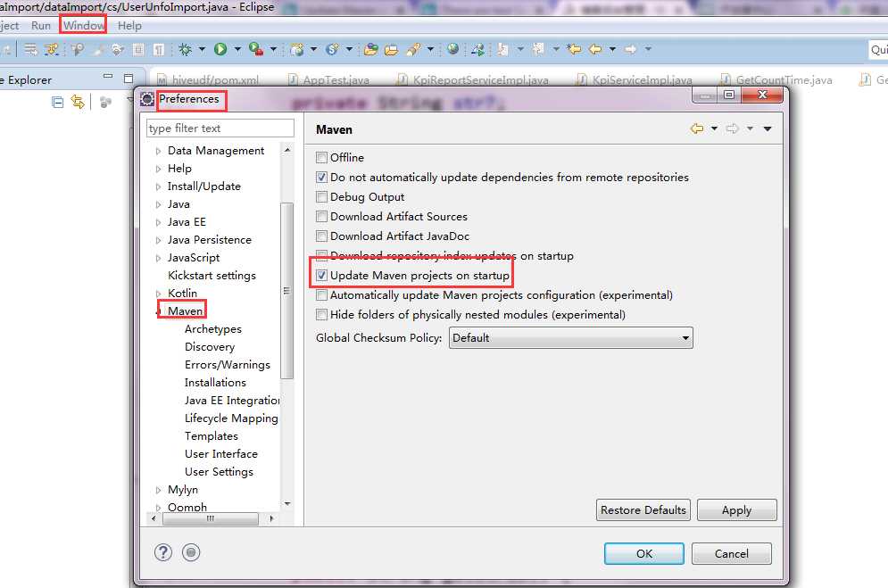Click Link with Editor icon in Explorer panel
Image resolution: width=888 pixels, height=588 pixels.
[x=78, y=102]
